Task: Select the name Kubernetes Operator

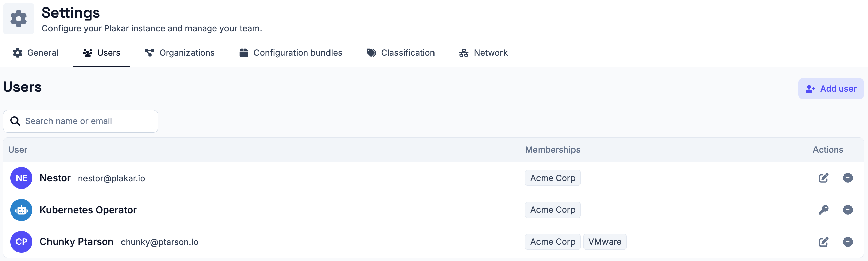Action: click(x=88, y=210)
